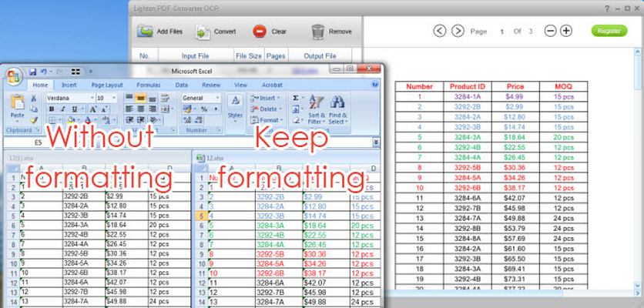Click the Decrease Decimal icon
Image resolution: width=644 pixels, height=308 pixels.
click(x=199, y=120)
